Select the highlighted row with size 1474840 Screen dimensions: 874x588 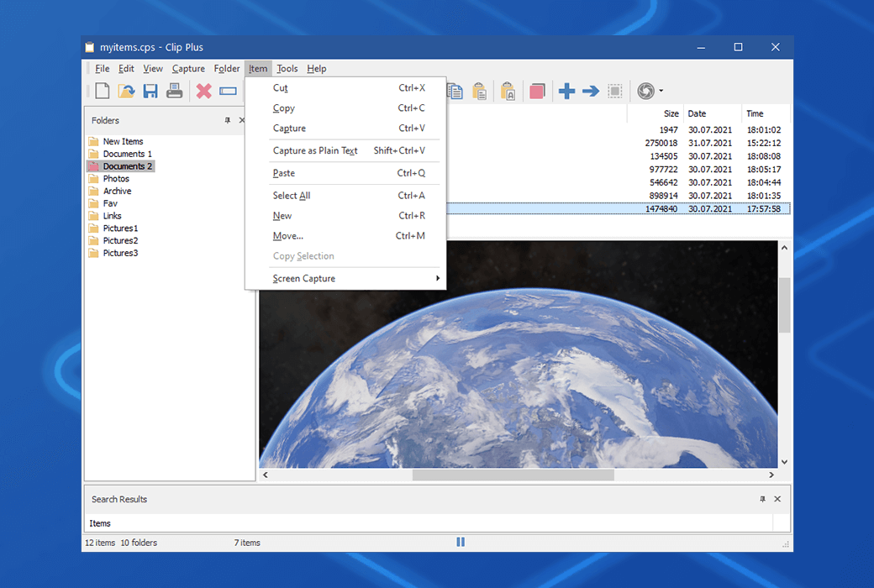[619, 209]
